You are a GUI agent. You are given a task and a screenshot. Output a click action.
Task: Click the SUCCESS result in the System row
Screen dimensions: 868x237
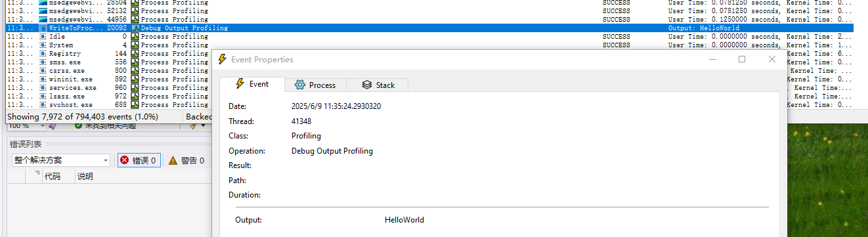616,45
